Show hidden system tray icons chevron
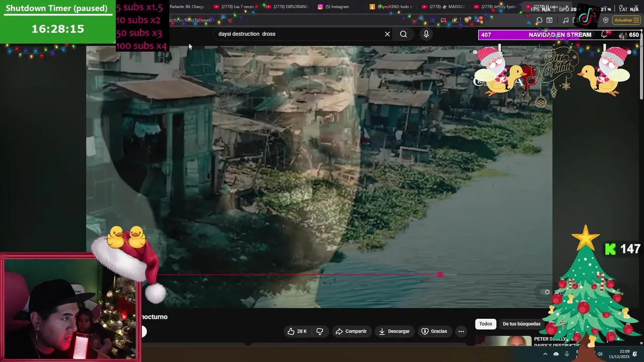The width and height of the screenshot is (644, 362). pos(545,354)
